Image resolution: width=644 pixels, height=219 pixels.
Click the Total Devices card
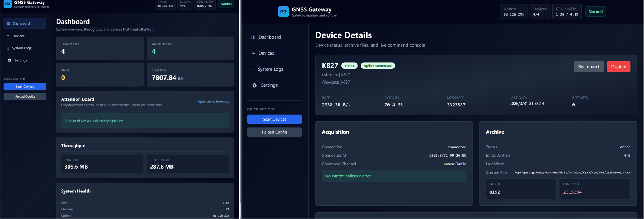tap(100, 48)
